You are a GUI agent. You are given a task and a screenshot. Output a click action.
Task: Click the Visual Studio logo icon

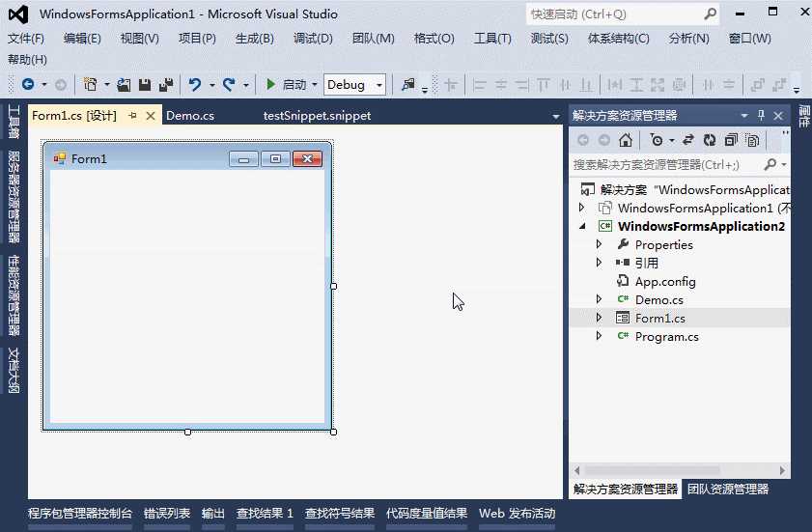coord(18,14)
